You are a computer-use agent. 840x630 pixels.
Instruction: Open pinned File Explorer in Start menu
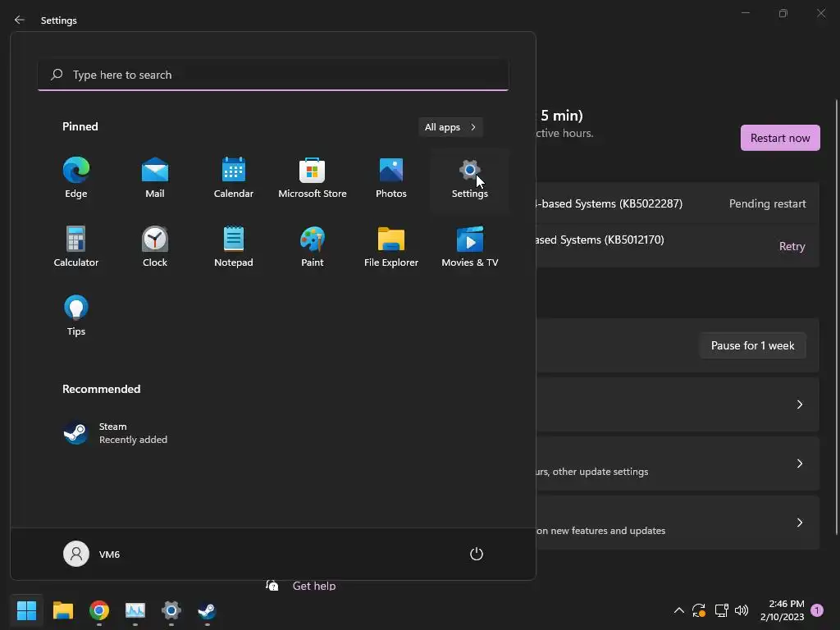391,247
